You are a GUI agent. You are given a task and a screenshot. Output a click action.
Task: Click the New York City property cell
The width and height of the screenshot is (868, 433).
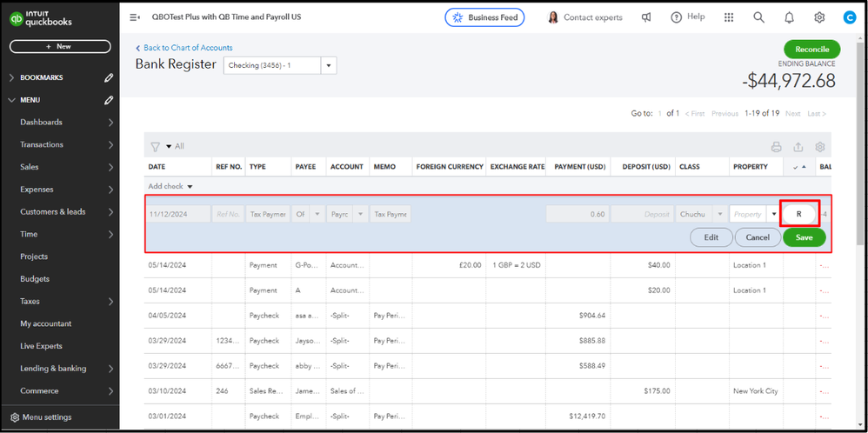point(756,391)
